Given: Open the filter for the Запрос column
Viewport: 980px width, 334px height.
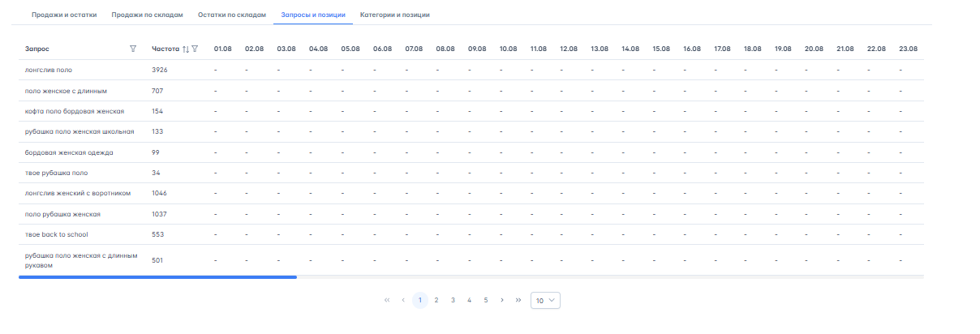Looking at the screenshot, I should pos(133,49).
